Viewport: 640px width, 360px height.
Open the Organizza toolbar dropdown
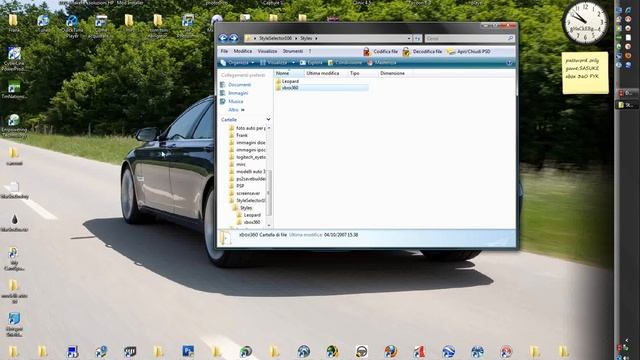pyautogui.click(x=237, y=62)
